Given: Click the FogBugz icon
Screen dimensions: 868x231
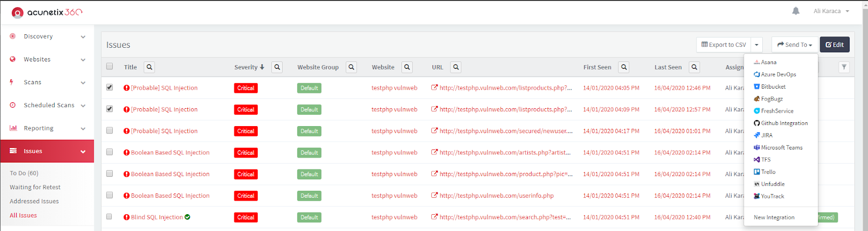Looking at the screenshot, I should coord(757,99).
